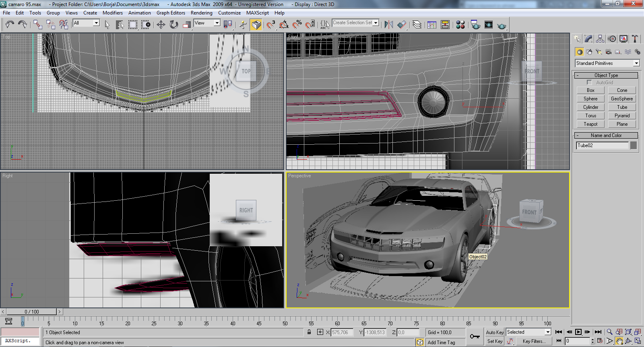
Task: Select the Move tool in toolbar
Action: click(161, 25)
